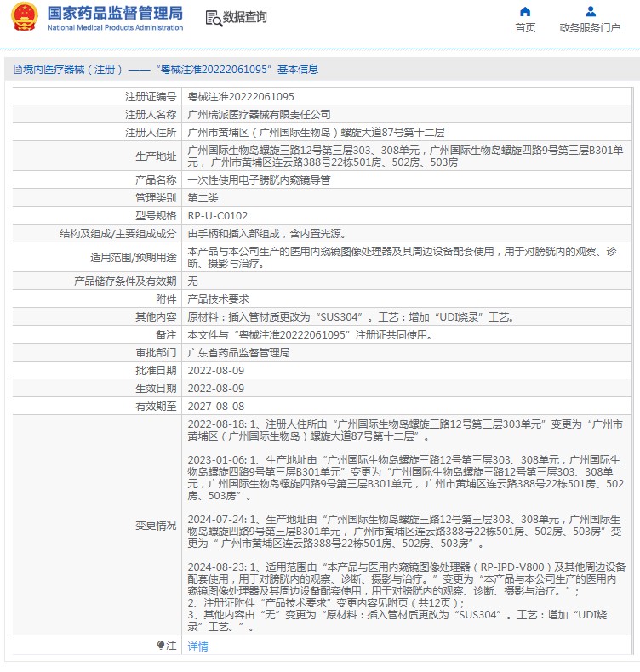Go to 首页 text link
Viewport: 640px width, 672px height.
[525, 28]
